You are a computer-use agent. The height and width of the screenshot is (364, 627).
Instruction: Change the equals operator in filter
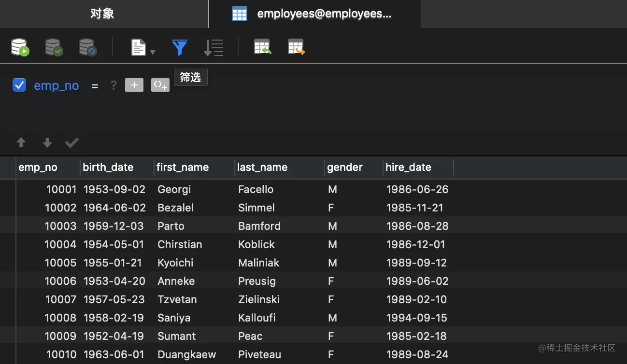[x=95, y=86]
